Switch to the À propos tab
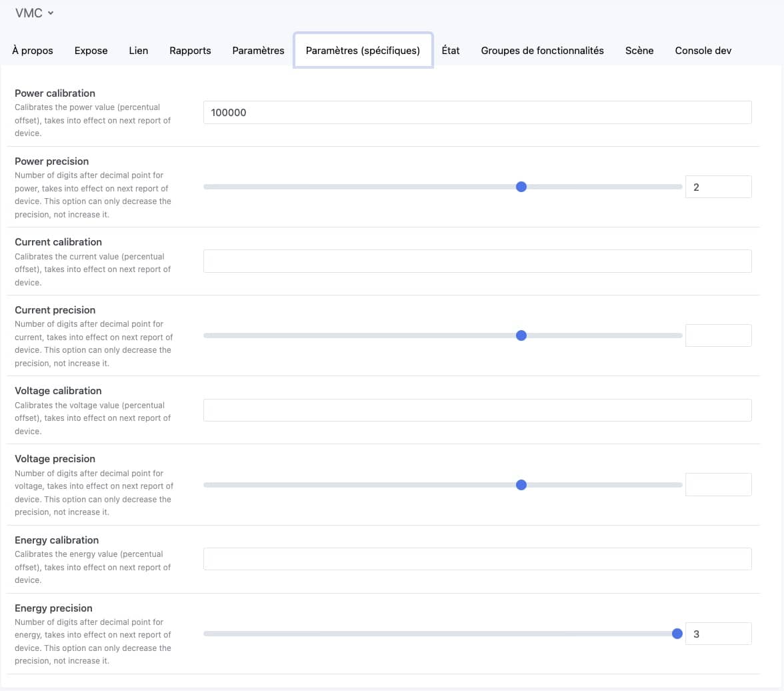This screenshot has width=784, height=691. (x=33, y=51)
